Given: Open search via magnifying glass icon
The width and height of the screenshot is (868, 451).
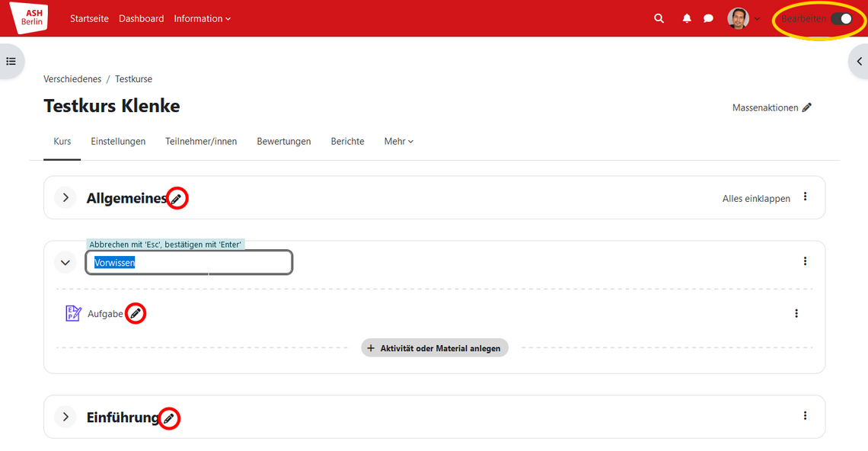Looking at the screenshot, I should [659, 18].
